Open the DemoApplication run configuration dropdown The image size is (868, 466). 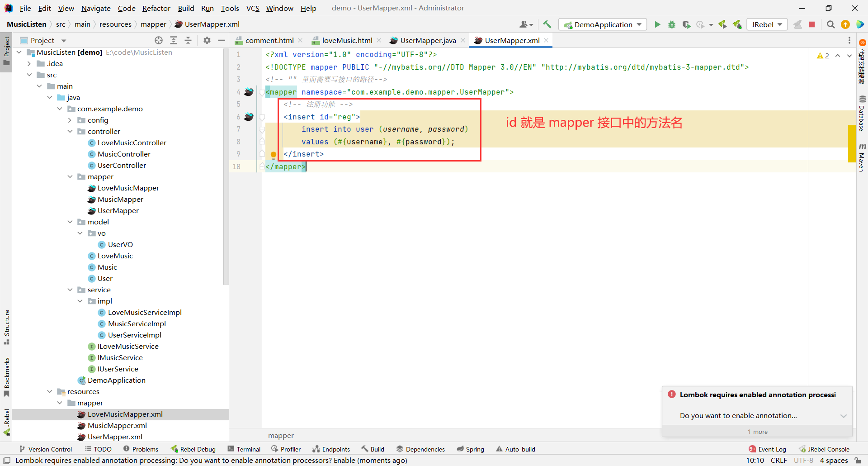tap(603, 24)
